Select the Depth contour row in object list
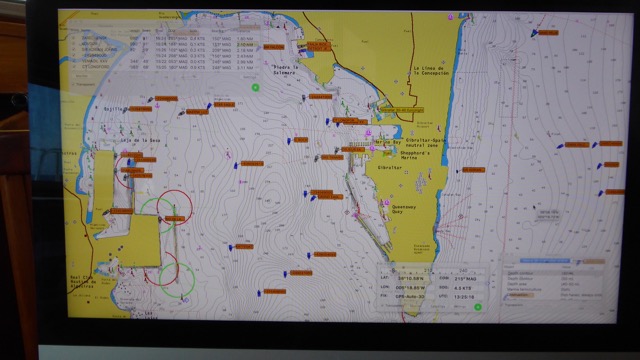 coord(553,273)
